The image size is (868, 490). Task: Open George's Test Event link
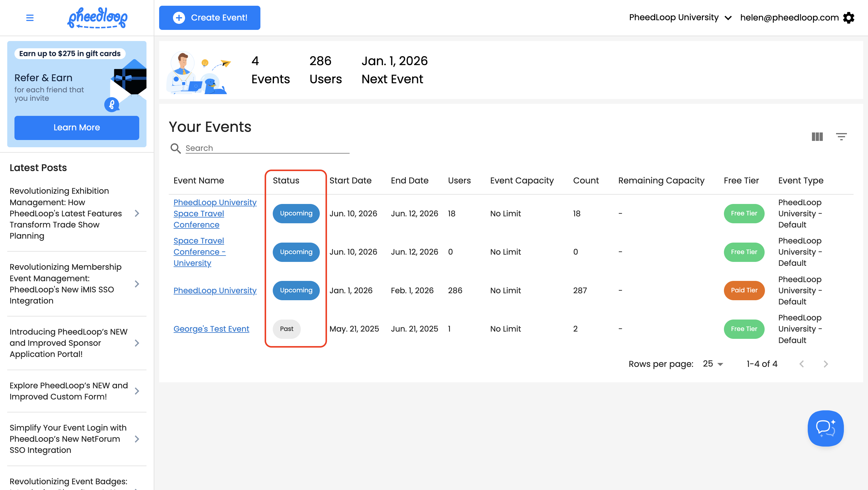tap(211, 329)
